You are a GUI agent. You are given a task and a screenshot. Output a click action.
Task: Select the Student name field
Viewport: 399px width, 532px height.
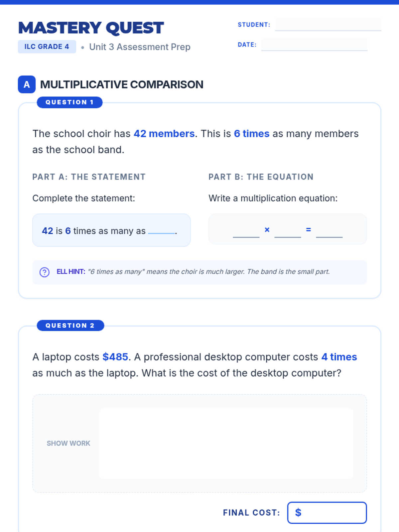pos(328,25)
